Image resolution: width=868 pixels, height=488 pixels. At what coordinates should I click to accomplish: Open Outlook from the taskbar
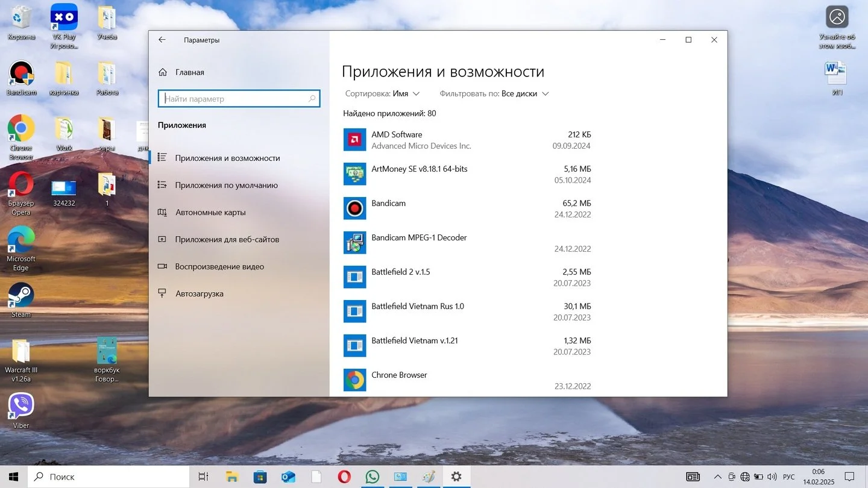(x=288, y=477)
